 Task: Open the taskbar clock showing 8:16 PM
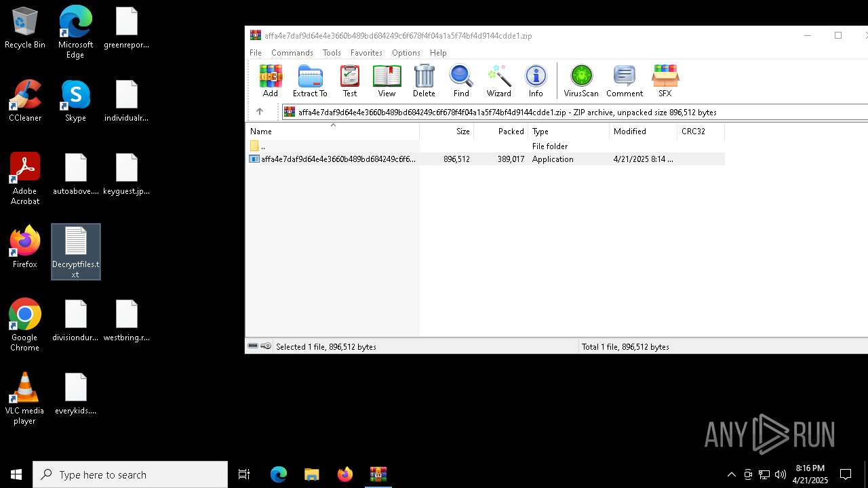810,474
